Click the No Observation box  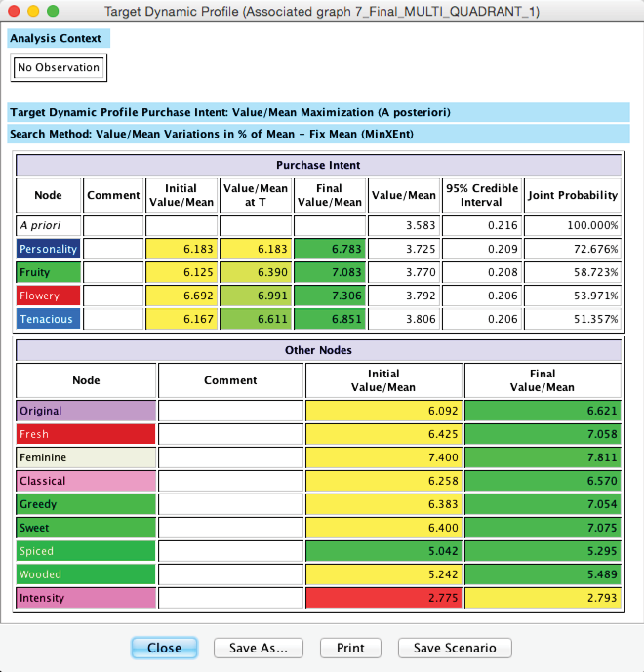(59, 68)
